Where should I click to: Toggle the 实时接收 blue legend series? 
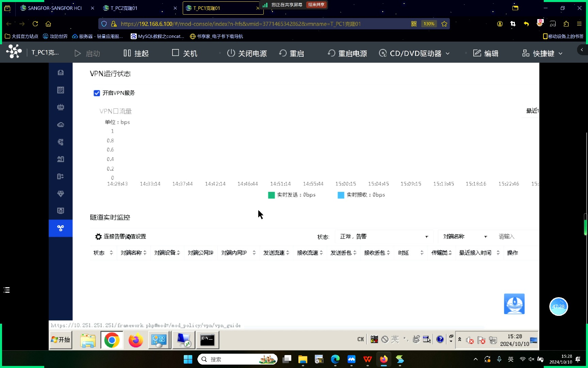tap(361, 195)
